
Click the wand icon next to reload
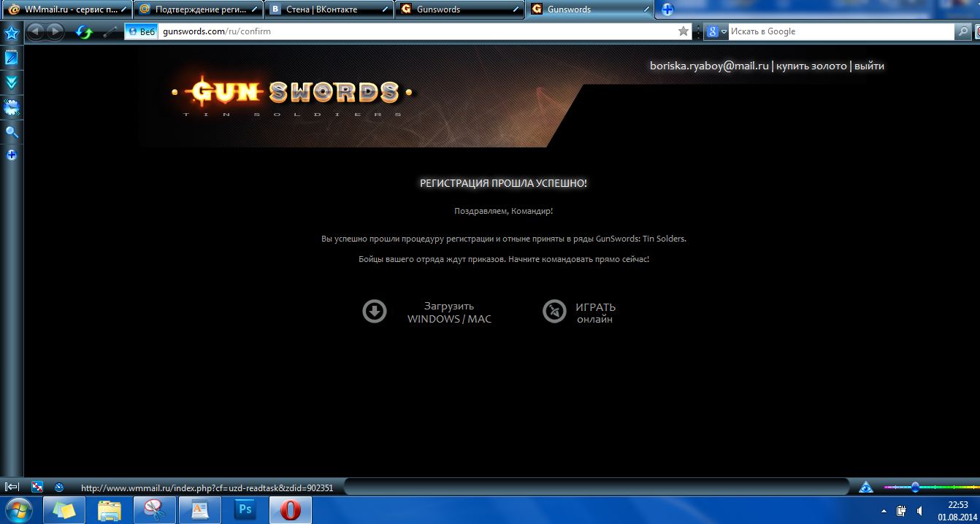[x=110, y=32]
